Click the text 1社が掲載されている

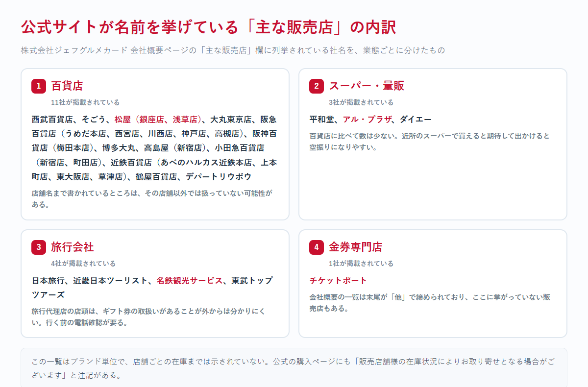tap(361, 264)
